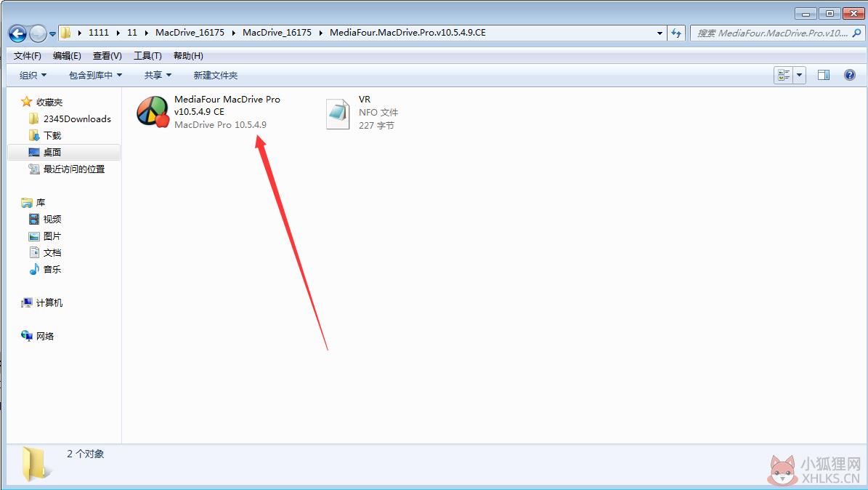The height and width of the screenshot is (490, 868).
Task: Open the 组织 dropdown
Action: pos(33,75)
